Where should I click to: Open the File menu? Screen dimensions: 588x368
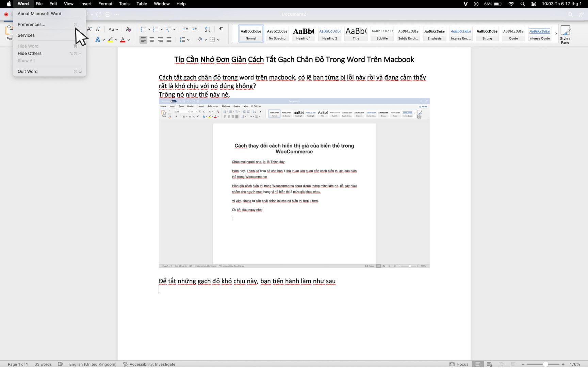tap(39, 4)
